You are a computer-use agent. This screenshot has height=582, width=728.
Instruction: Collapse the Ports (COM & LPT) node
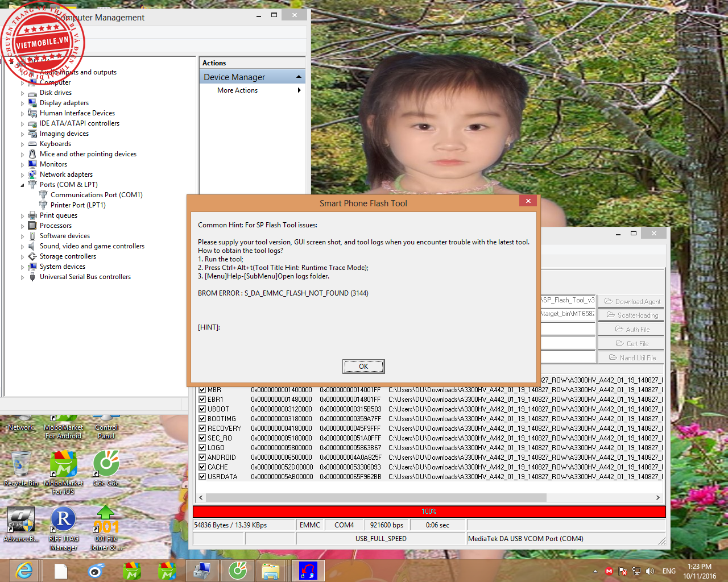[x=23, y=185]
